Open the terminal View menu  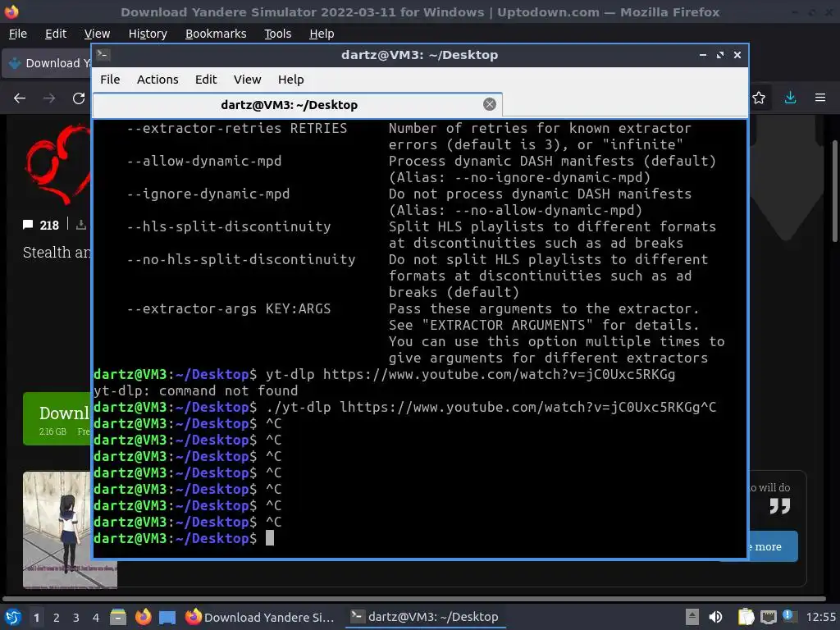pyautogui.click(x=247, y=80)
